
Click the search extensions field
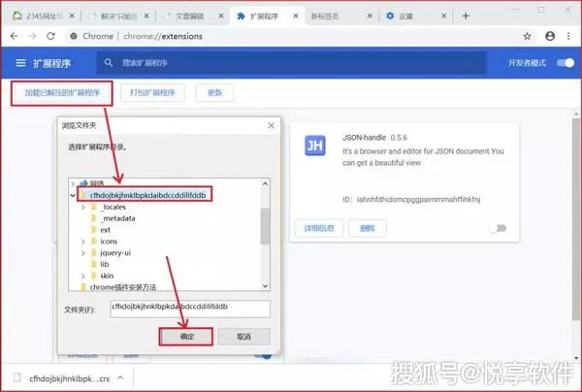pos(291,63)
